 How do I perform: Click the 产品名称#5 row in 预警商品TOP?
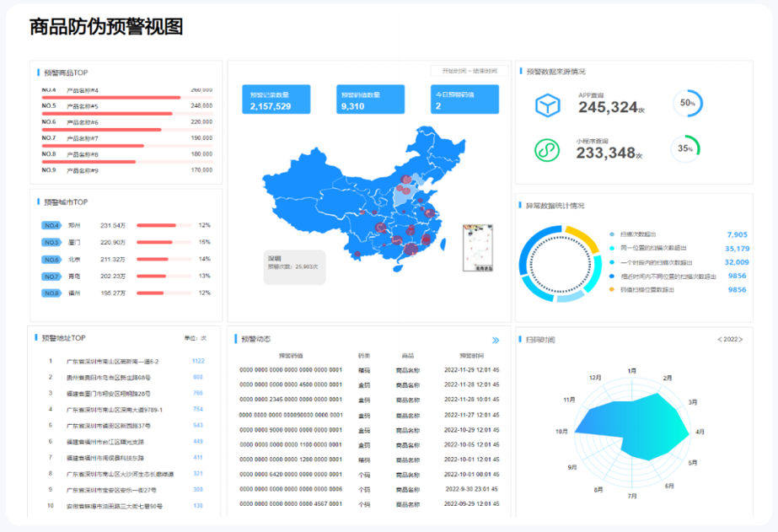pyautogui.click(x=126, y=106)
